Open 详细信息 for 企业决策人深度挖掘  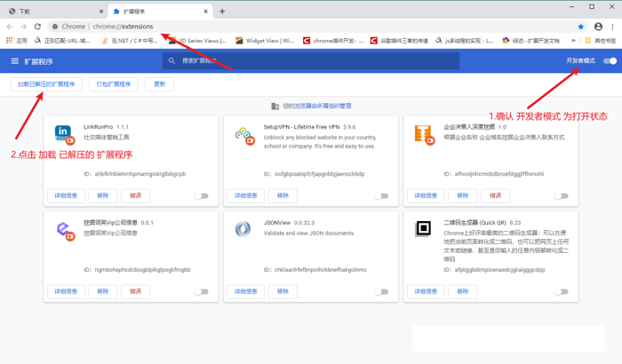coord(426,195)
